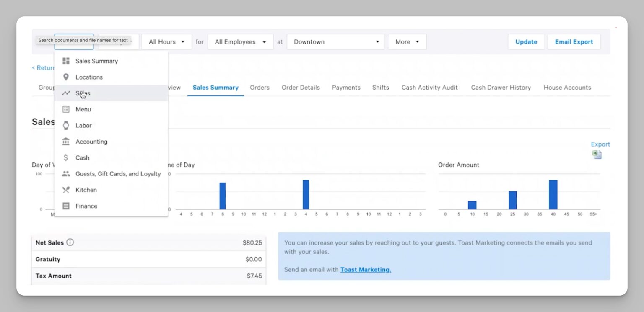The width and height of the screenshot is (644, 312).
Task: Select Guests, Gift Cards, and Loyalty menu item
Action: point(118,174)
